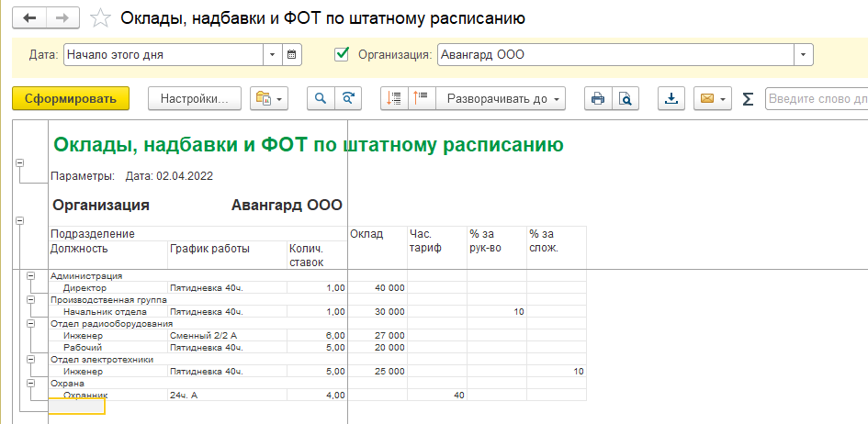Collapse the Организация group toggle
The width and height of the screenshot is (868, 424).
pos(20,220)
